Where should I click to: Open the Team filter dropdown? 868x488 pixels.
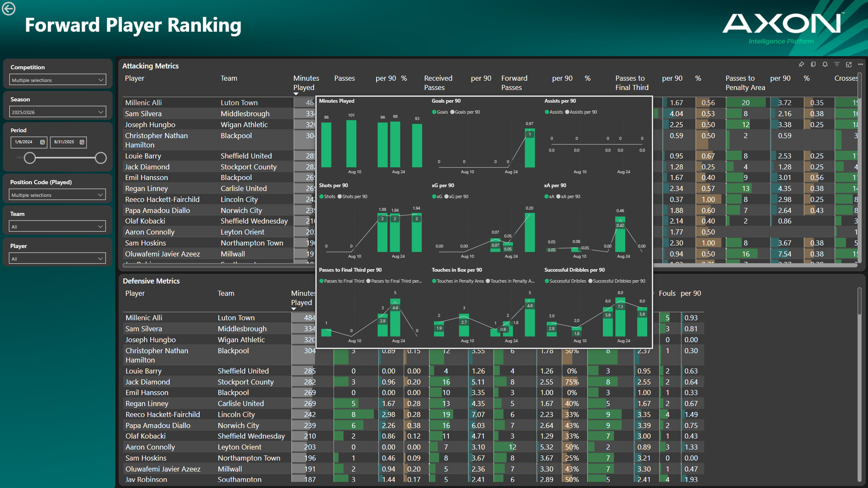pos(57,226)
